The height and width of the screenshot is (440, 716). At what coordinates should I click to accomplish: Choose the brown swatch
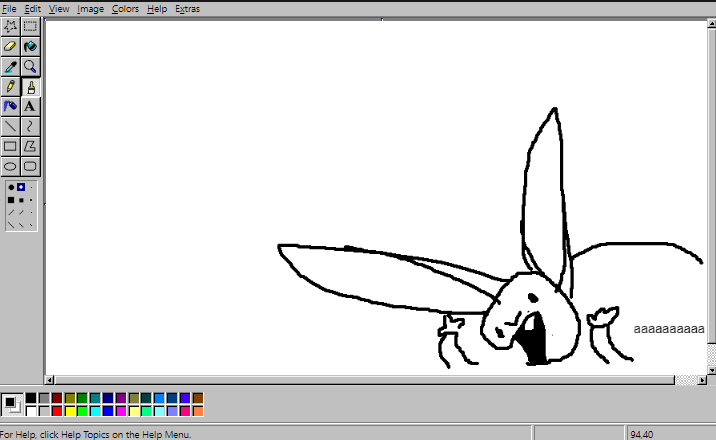tap(198, 398)
